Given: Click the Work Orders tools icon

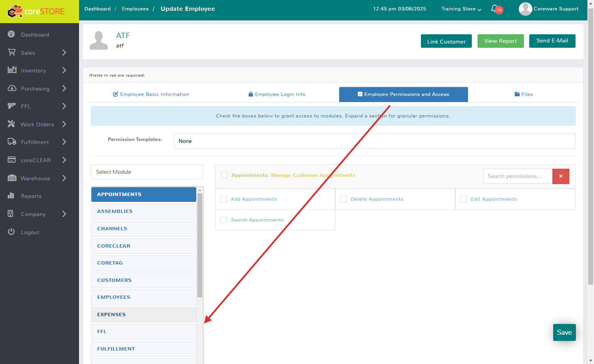Looking at the screenshot, I should pos(12,124).
